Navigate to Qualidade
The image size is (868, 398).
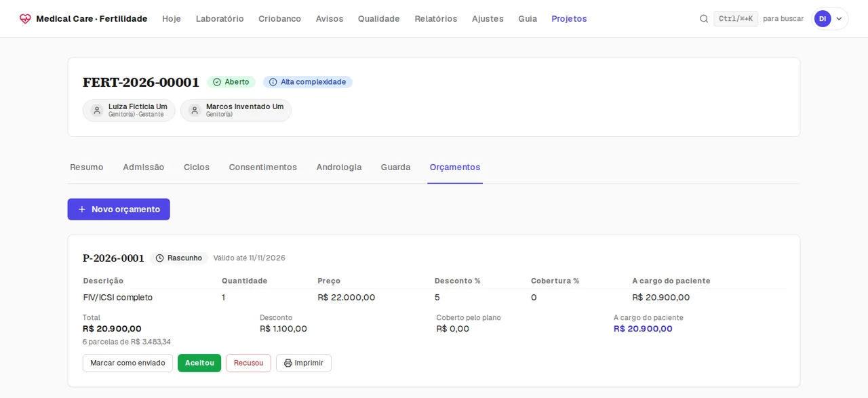pos(379,19)
